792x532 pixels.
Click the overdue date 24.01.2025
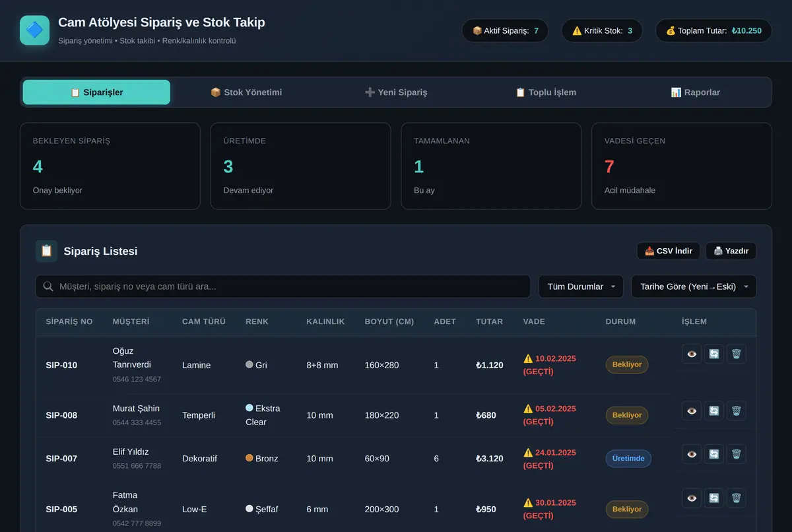(x=556, y=453)
